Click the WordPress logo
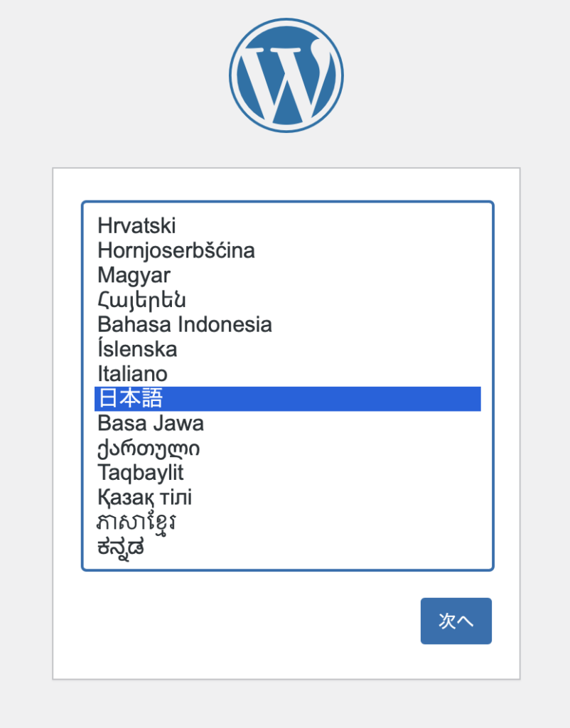The width and height of the screenshot is (570, 728). pyautogui.click(x=286, y=75)
